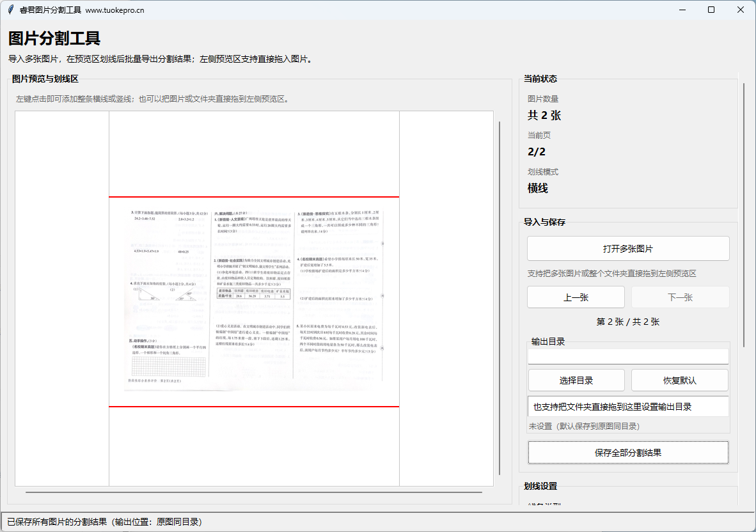Click the feather app icon in title bar
This screenshot has width=756, height=532.
(x=11, y=10)
